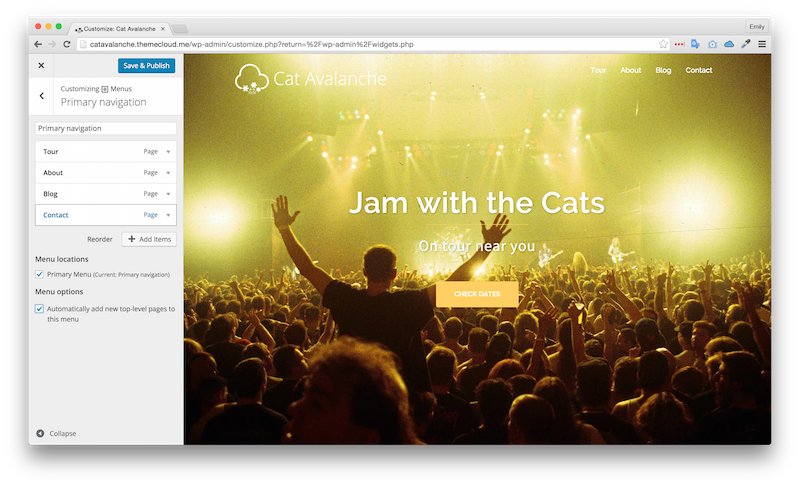The height and width of the screenshot is (486, 800).
Task: Go back to the Menus panel using the chevron
Action: 41,95
